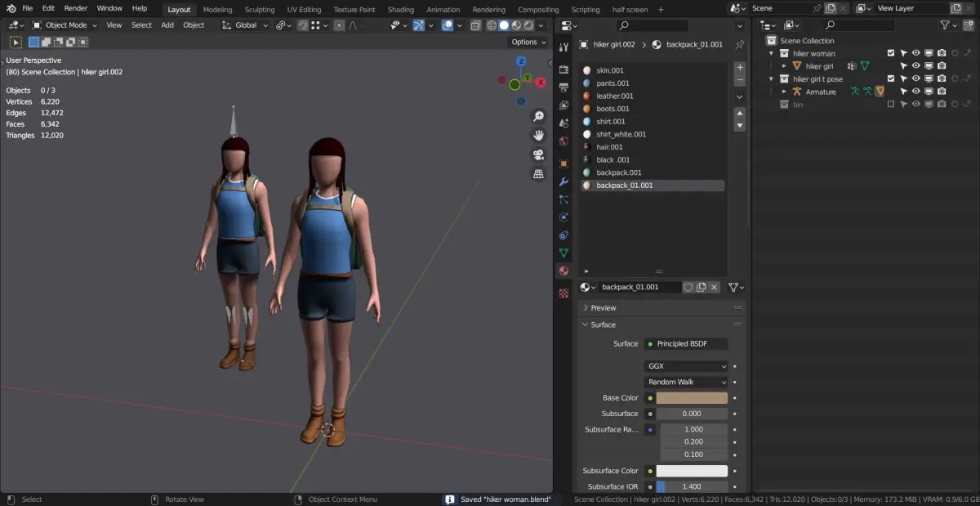Toggle the camera view gizmo
This screenshot has height=506, width=980.
pos(538,154)
